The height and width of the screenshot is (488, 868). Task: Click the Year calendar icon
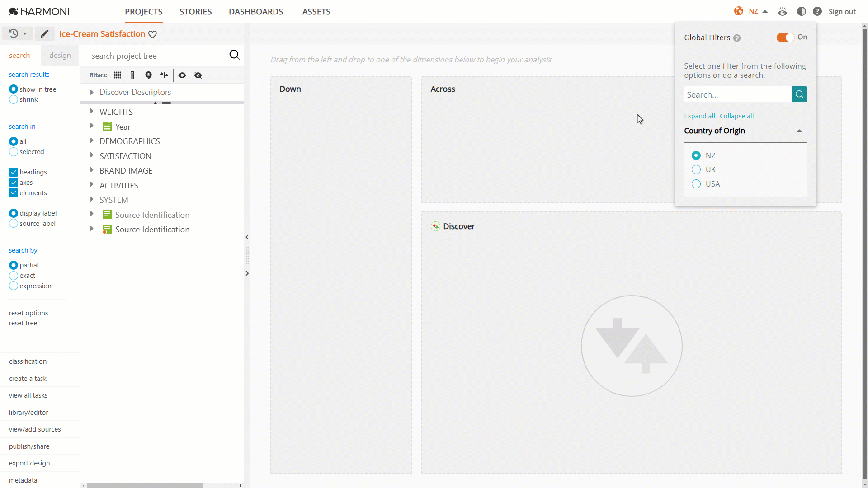point(107,127)
